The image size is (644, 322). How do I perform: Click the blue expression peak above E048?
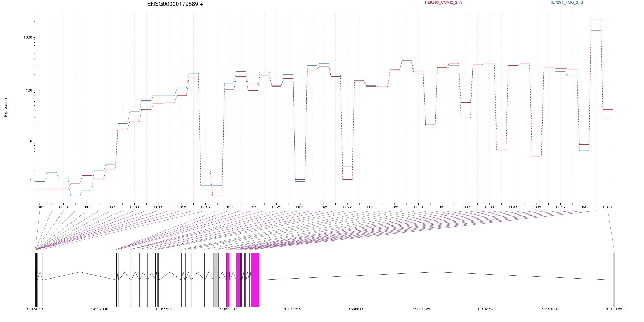[x=596, y=31]
